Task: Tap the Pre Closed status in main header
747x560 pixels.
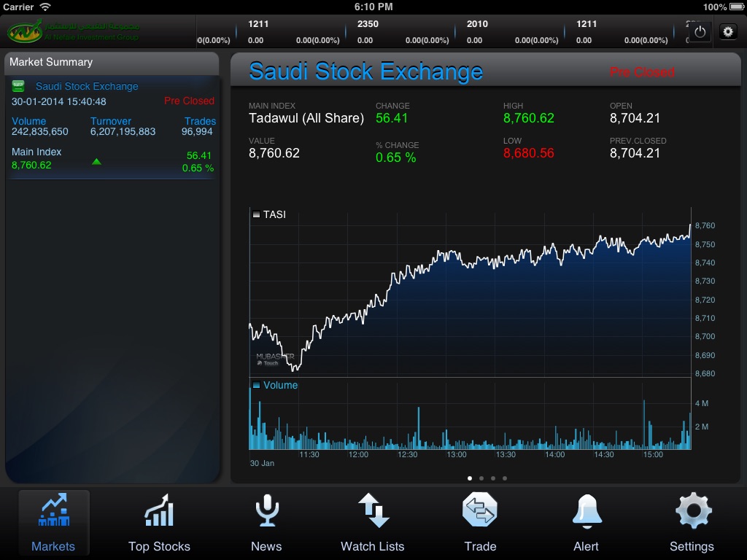Action: point(642,72)
